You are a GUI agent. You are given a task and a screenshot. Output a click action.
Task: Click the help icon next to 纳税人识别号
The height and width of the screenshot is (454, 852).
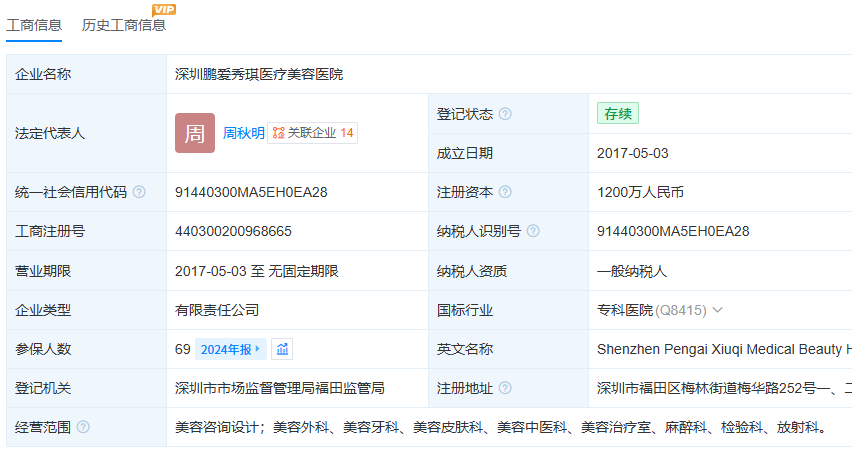coord(533,231)
